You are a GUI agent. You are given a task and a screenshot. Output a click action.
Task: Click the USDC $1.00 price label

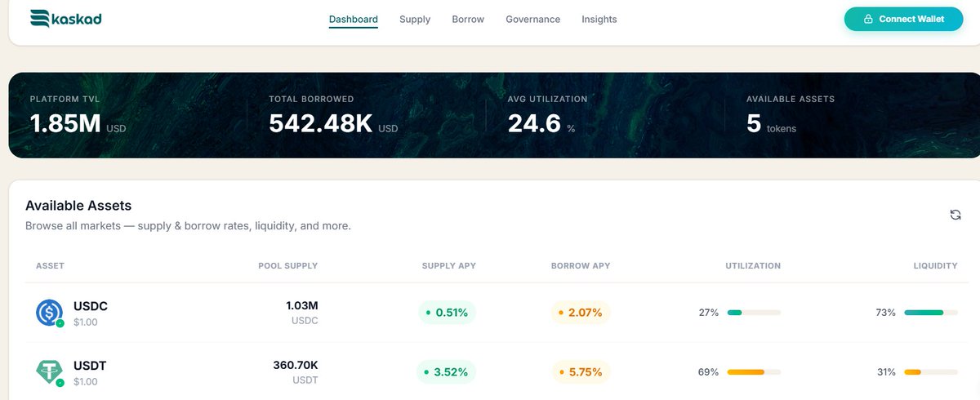[86, 322]
